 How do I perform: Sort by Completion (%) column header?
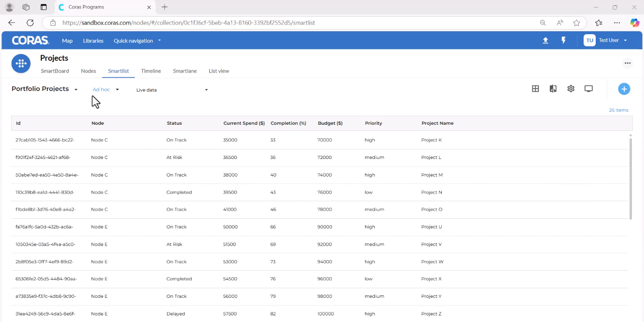click(288, 123)
